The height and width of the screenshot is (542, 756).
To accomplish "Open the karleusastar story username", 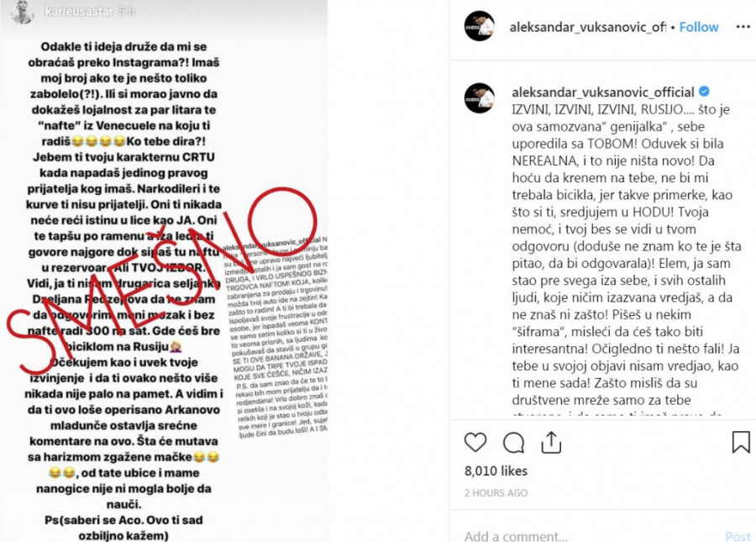I will [x=79, y=11].
